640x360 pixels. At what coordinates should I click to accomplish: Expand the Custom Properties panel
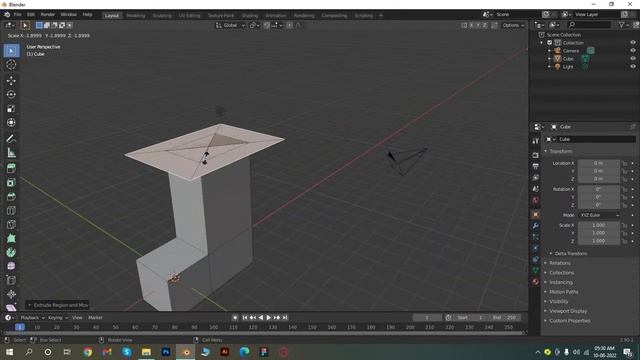tap(569, 321)
